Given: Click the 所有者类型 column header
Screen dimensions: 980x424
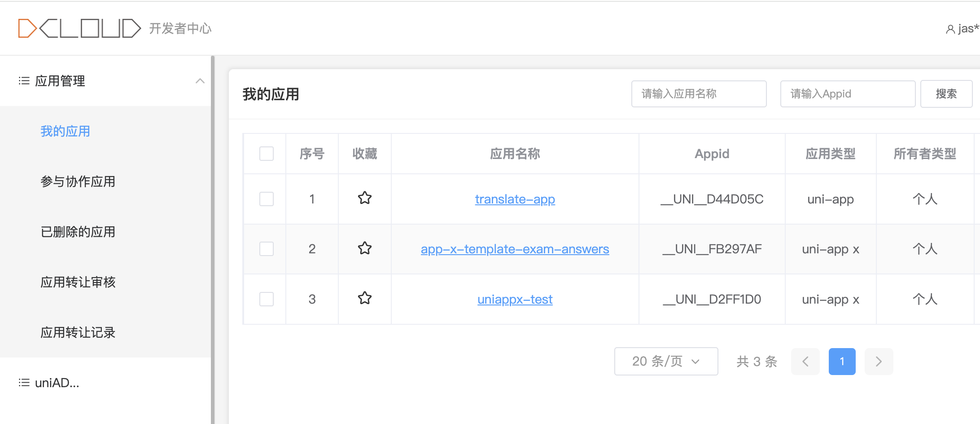Looking at the screenshot, I should pos(925,154).
